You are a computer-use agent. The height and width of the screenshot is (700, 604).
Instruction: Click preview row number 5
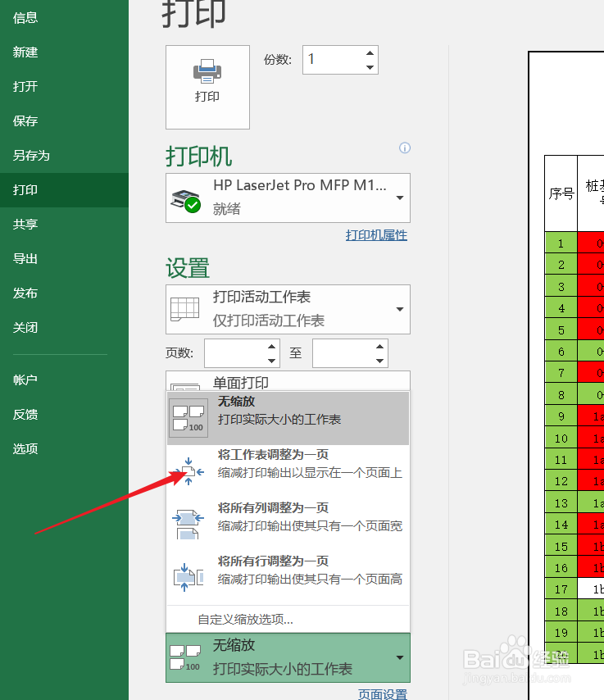point(561,330)
